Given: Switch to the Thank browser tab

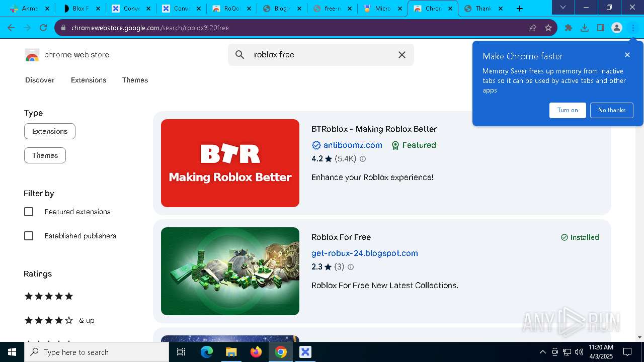Looking at the screenshot, I should click(482, 9).
